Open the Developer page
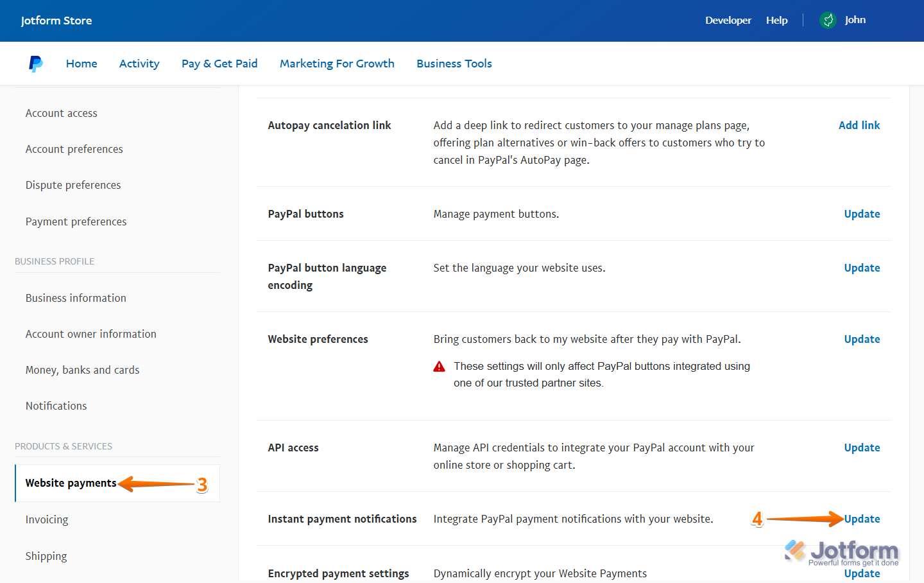 click(728, 20)
